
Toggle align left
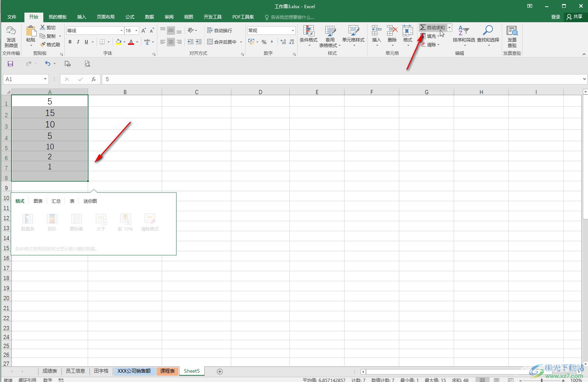(x=162, y=42)
